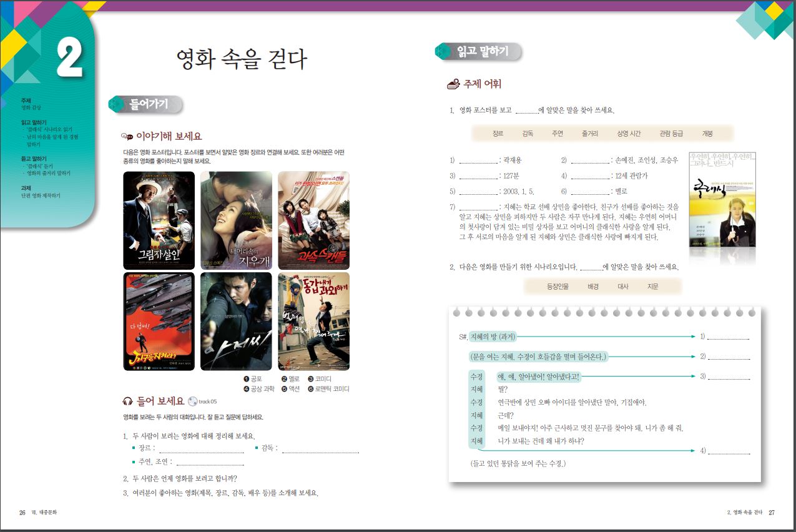
Task: Select 관람 등급 in the word box
Action: pos(671,134)
